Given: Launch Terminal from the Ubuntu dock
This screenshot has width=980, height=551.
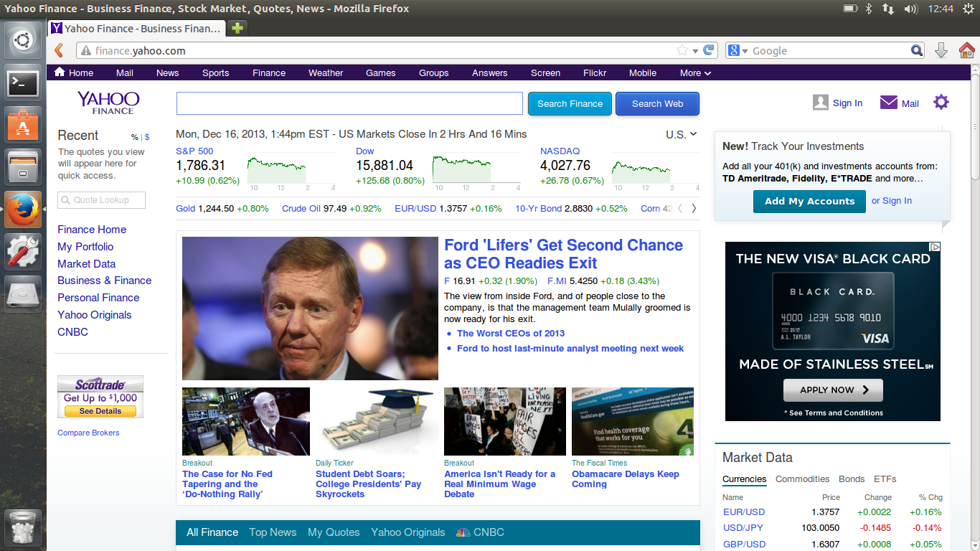Looking at the screenshot, I should coord(23,83).
